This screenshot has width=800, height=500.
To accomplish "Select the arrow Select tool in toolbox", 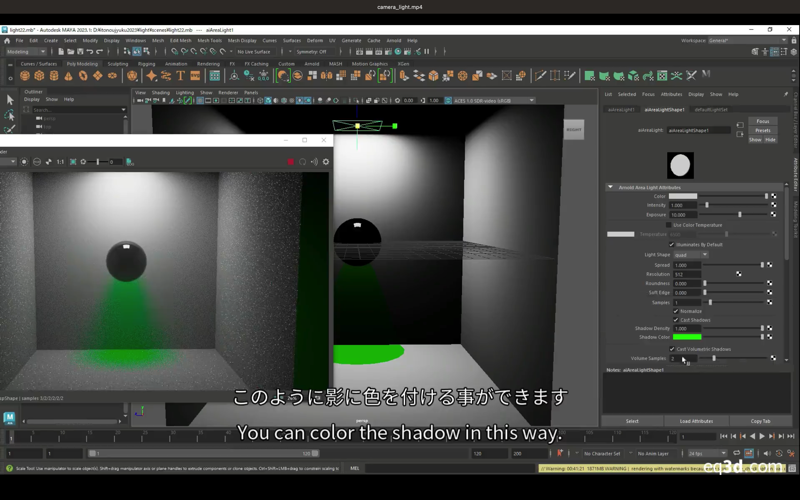I will pyautogui.click(x=10, y=100).
